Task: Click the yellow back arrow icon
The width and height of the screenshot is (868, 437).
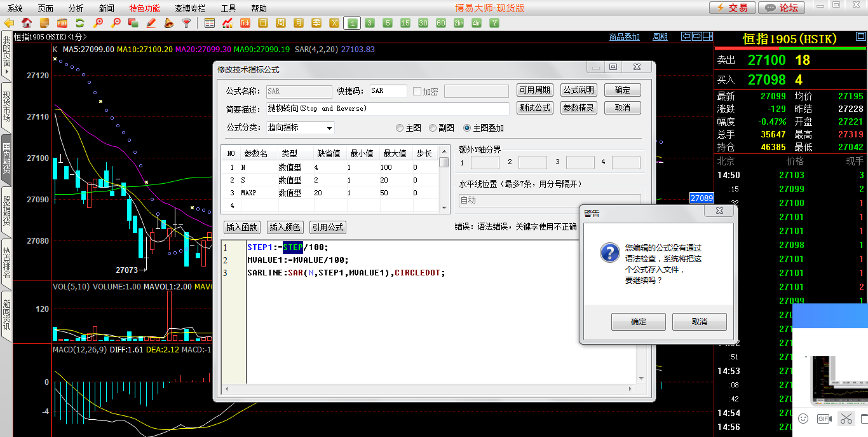Action: tap(9, 23)
